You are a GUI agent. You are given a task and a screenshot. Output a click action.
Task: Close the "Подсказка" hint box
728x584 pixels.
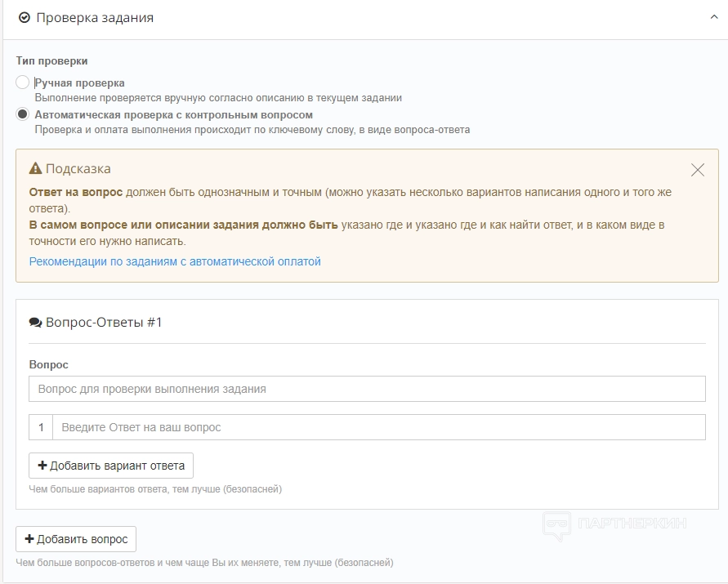[697, 170]
